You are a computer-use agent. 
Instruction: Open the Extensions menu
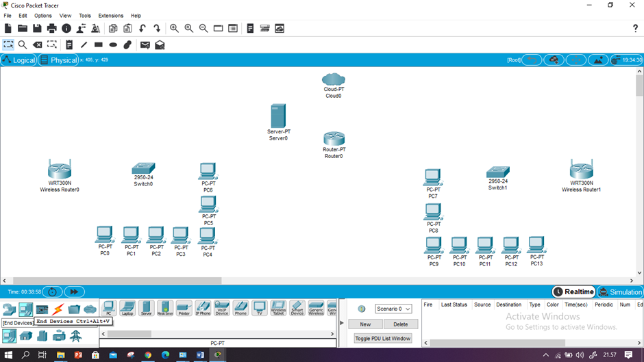(110, 16)
